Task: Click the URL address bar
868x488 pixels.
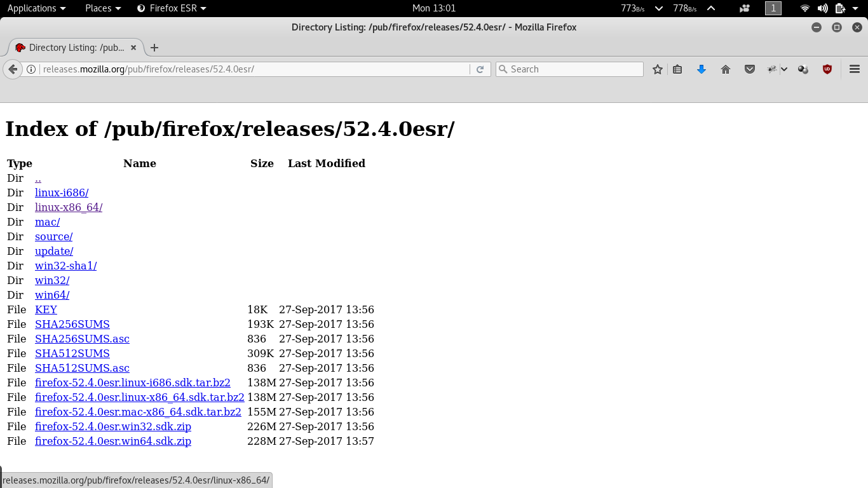Action: pyautogui.click(x=254, y=69)
